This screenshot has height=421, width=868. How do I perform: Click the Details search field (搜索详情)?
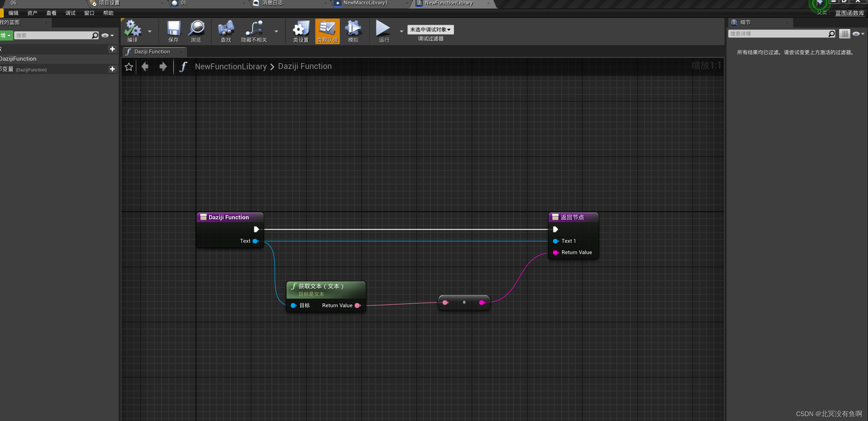pos(778,34)
